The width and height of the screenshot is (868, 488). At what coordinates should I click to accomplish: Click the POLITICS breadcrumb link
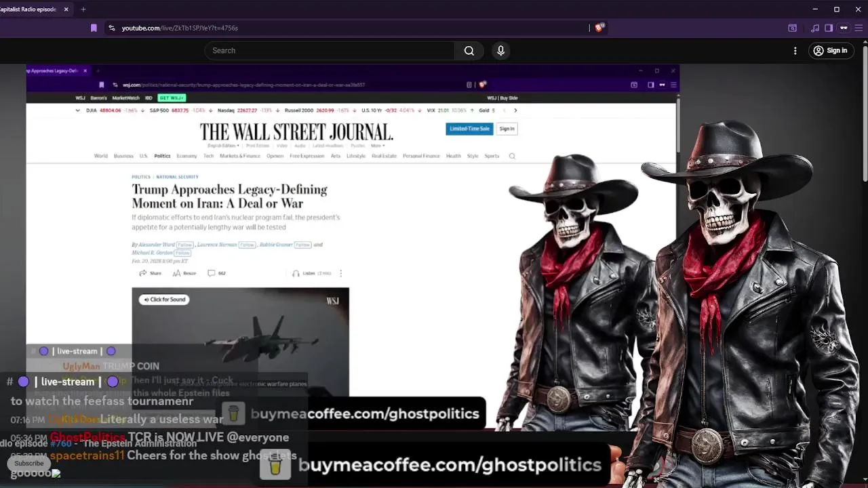coord(141,177)
